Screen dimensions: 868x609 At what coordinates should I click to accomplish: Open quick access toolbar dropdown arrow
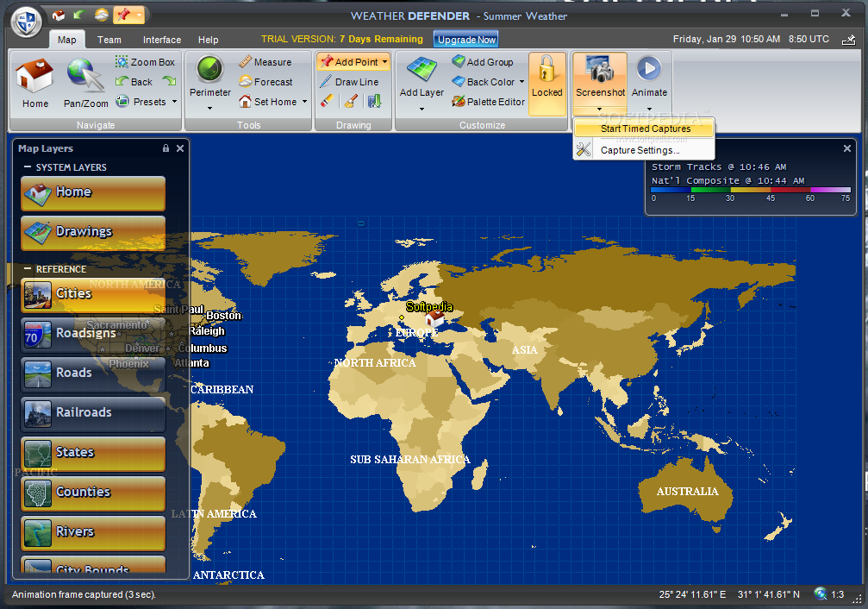point(139,15)
